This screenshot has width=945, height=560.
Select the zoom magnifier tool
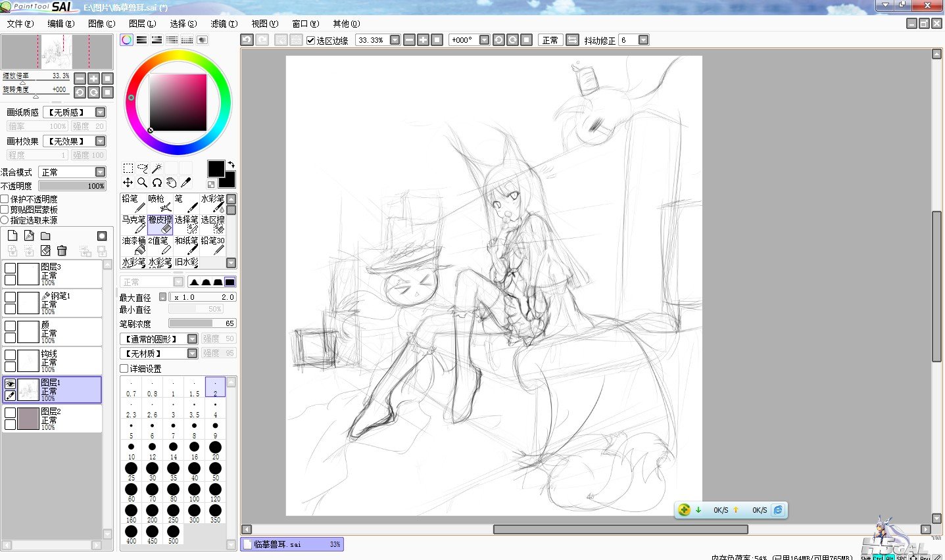pyautogui.click(x=142, y=183)
